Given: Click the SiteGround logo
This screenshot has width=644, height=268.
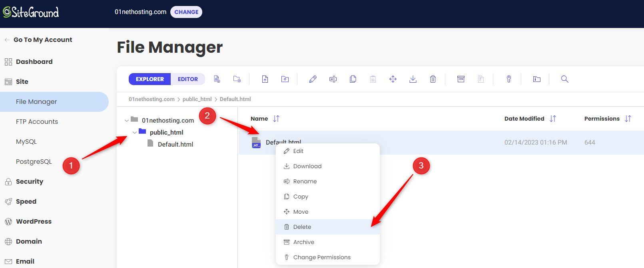Looking at the screenshot, I should click(31, 12).
